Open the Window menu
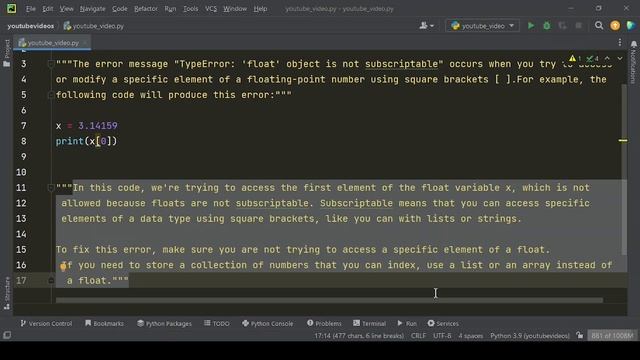The height and width of the screenshot is (360, 640). click(235, 9)
